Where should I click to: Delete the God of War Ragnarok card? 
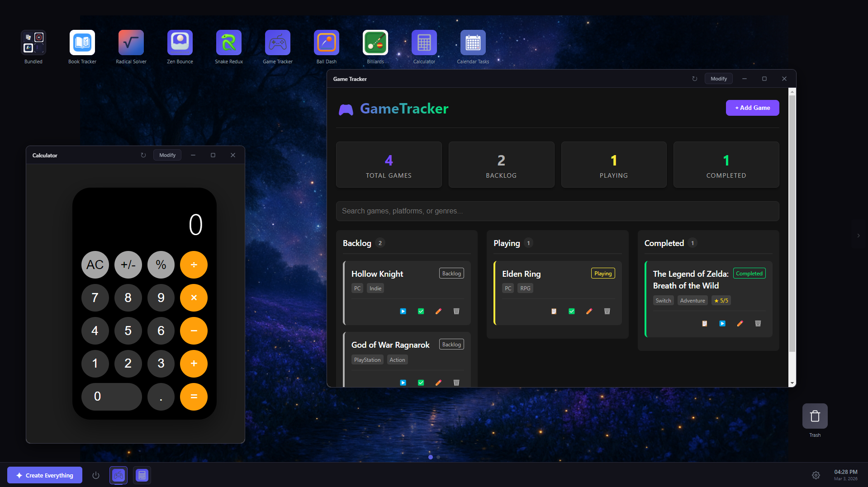pyautogui.click(x=456, y=383)
